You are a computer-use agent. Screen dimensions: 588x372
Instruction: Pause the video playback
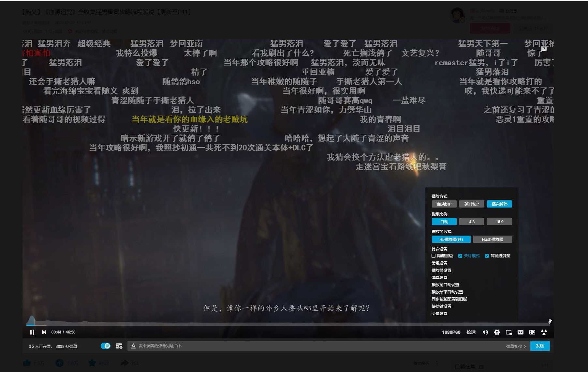coord(32,332)
